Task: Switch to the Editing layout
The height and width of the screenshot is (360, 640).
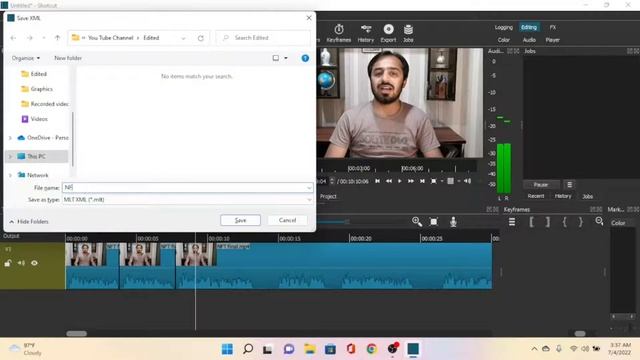Action: point(529,27)
